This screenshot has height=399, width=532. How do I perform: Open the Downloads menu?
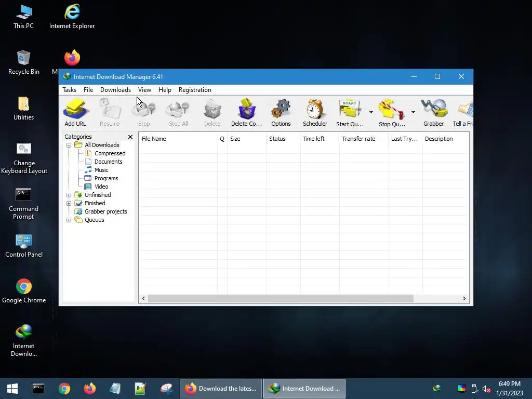(115, 89)
